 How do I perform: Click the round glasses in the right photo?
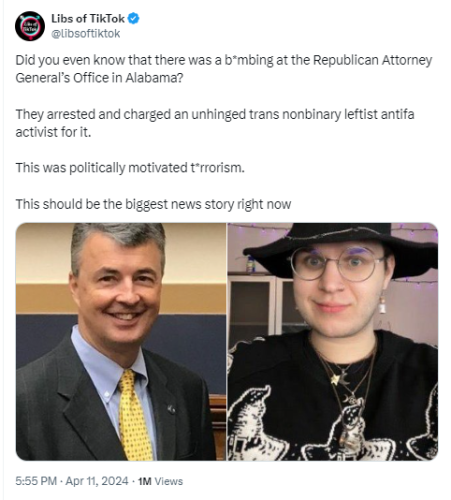pos(338,264)
